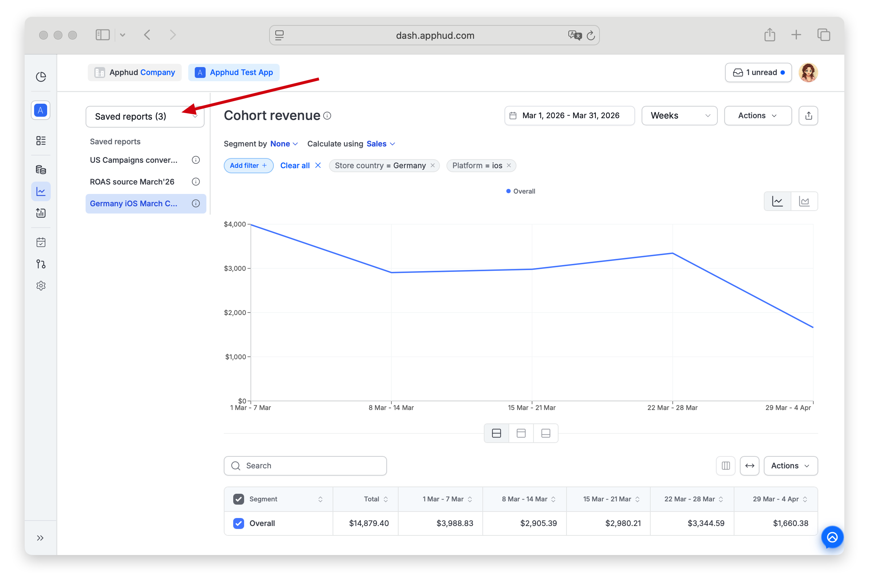Select the rightmost layout icon
Image resolution: width=869 pixels, height=588 pixels.
click(x=546, y=433)
